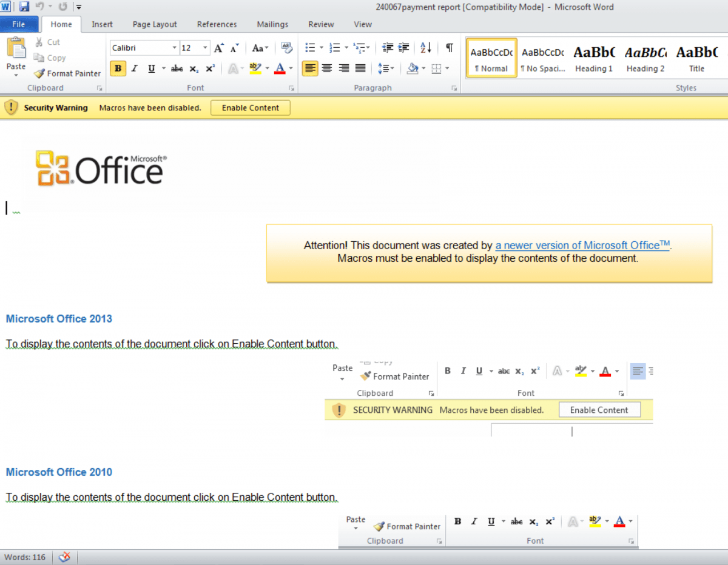
Task: Click the "Microsoft Office 2010" heading
Action: [59, 472]
